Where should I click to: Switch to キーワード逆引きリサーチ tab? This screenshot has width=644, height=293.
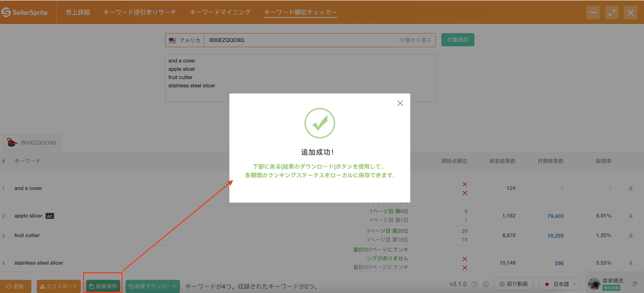pos(140,12)
